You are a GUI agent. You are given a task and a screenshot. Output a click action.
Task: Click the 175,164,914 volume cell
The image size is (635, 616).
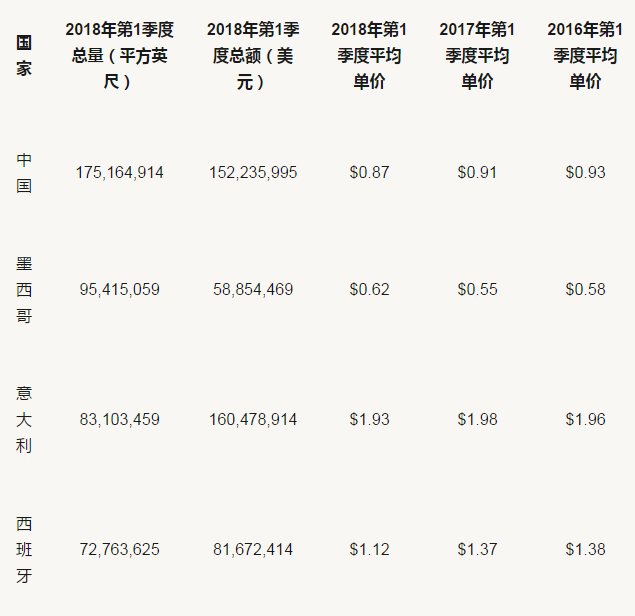click(119, 173)
